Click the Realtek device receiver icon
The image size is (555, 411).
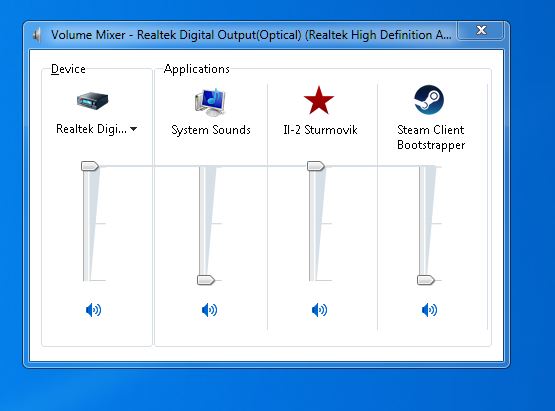pos(92,101)
